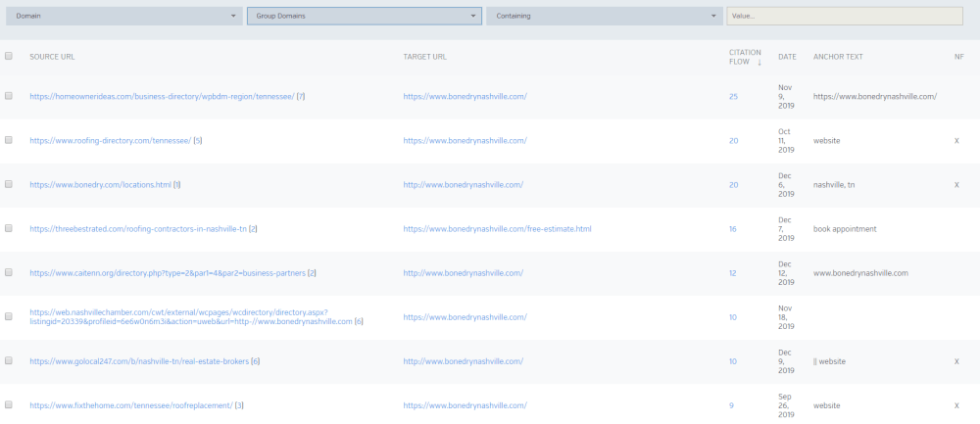Open threebestrated.com roofing contractors link
The height and width of the screenshot is (424, 980).
(137, 229)
